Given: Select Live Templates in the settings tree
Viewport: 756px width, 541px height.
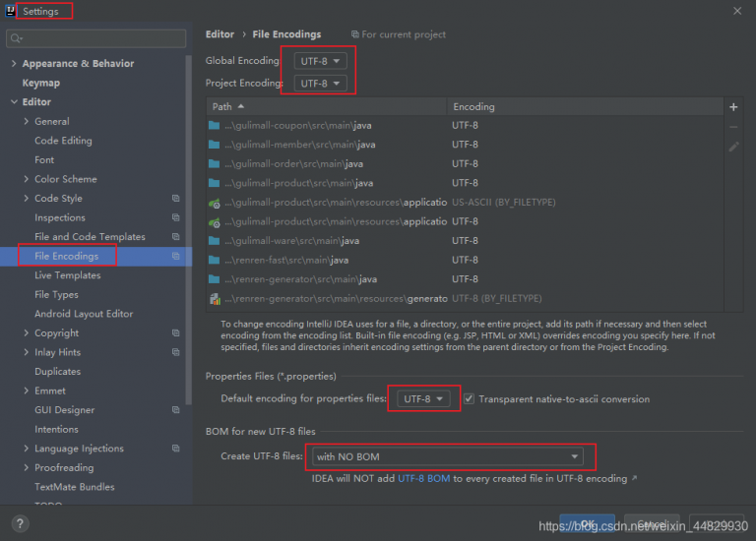Looking at the screenshot, I should (67, 275).
